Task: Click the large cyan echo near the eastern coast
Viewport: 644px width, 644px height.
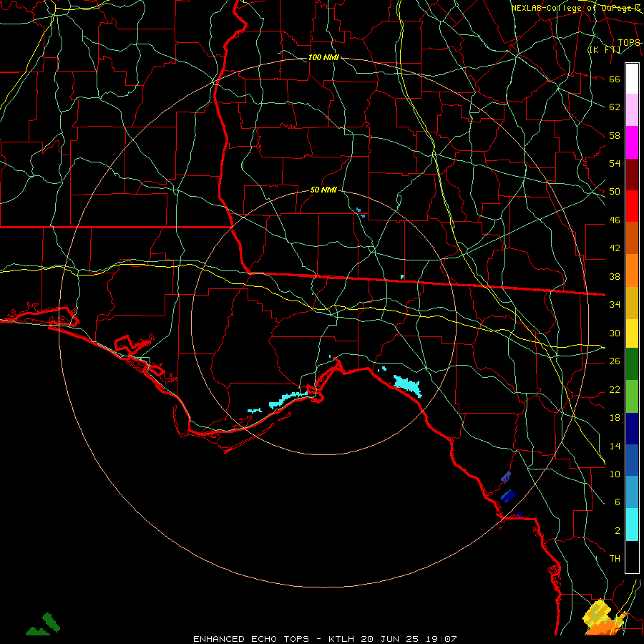Action: click(407, 385)
